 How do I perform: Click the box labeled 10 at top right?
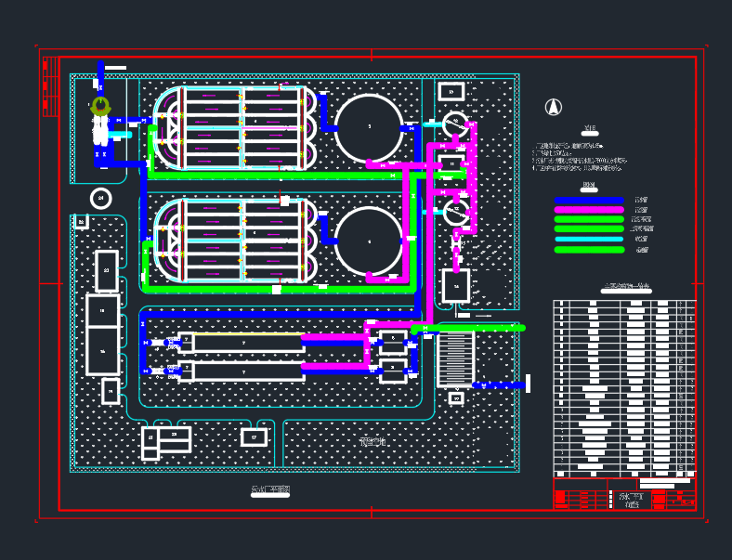click(x=451, y=91)
